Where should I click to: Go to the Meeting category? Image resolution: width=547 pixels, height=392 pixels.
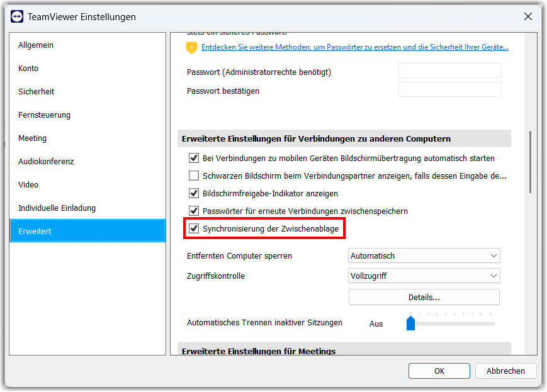point(87,138)
